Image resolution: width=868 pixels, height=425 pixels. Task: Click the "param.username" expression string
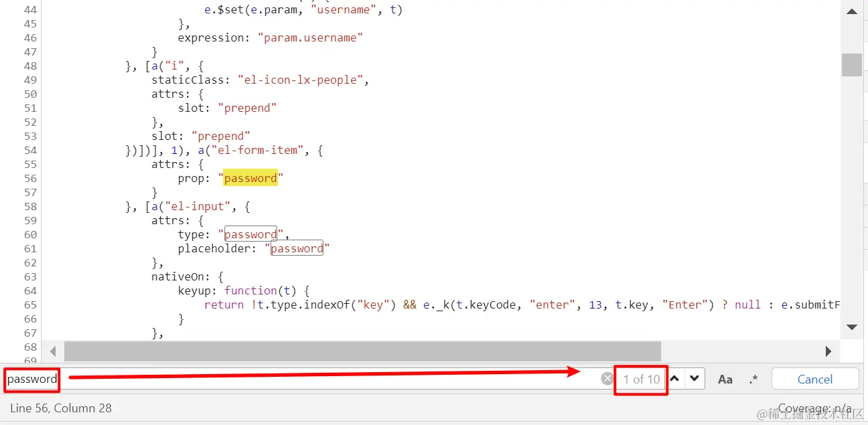pyautogui.click(x=310, y=37)
